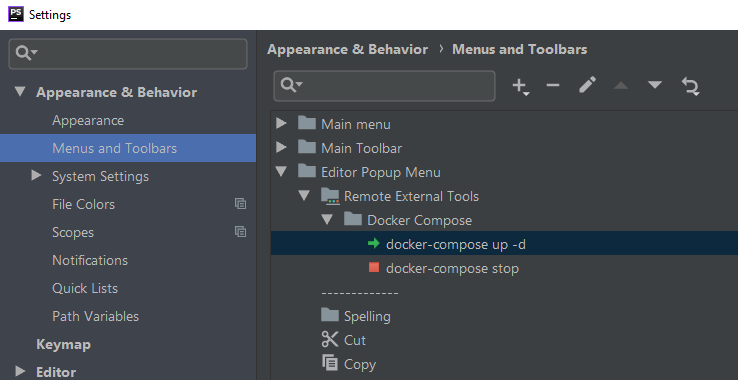Click the Menus and Toolbars breadcrumb
The height and width of the screenshot is (380, 738).
pos(520,49)
